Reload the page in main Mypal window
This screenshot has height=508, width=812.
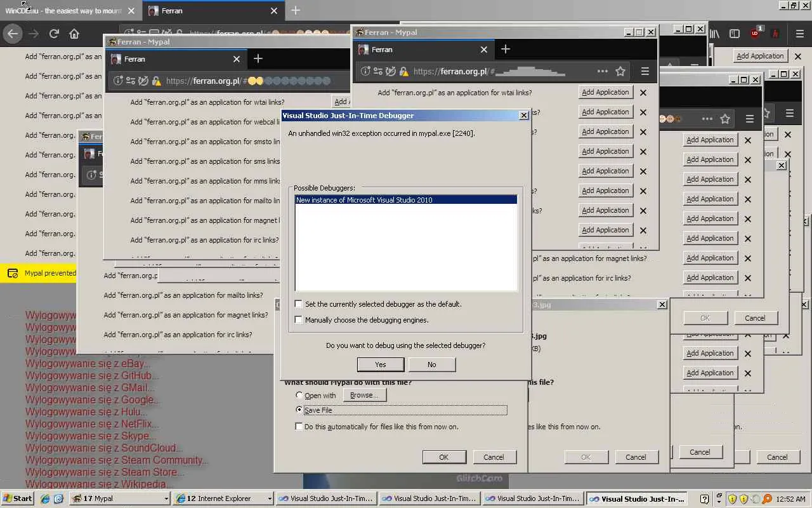[x=54, y=34]
